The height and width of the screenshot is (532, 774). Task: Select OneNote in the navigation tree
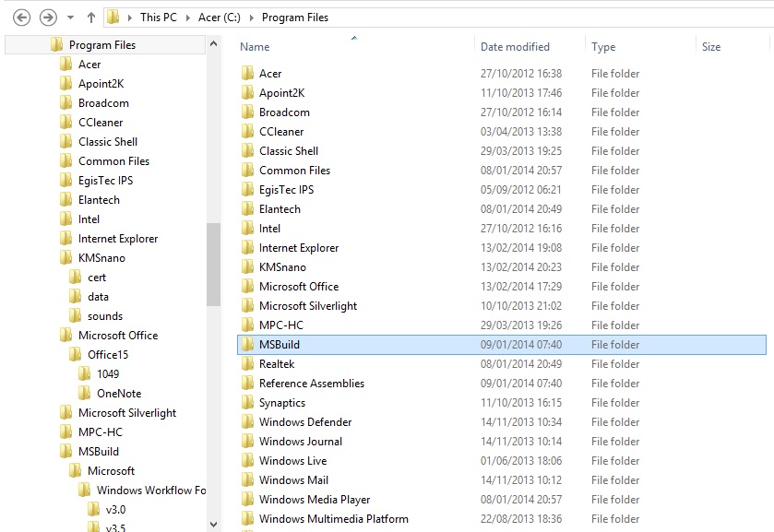pos(119,394)
